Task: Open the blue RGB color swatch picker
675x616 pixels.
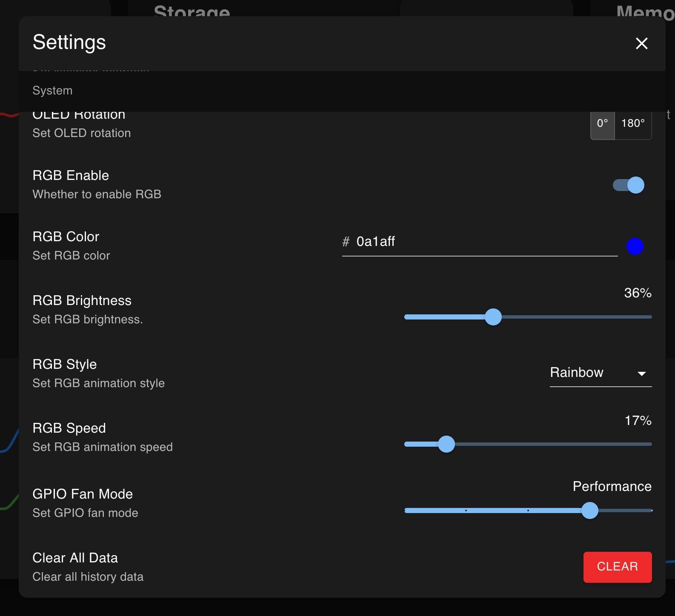Action: point(635,246)
